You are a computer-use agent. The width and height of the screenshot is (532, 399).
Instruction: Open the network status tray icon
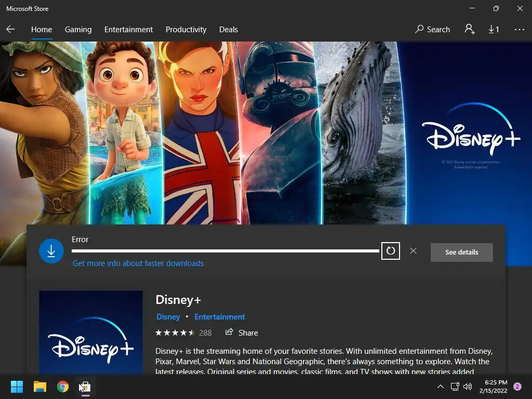[x=455, y=387]
